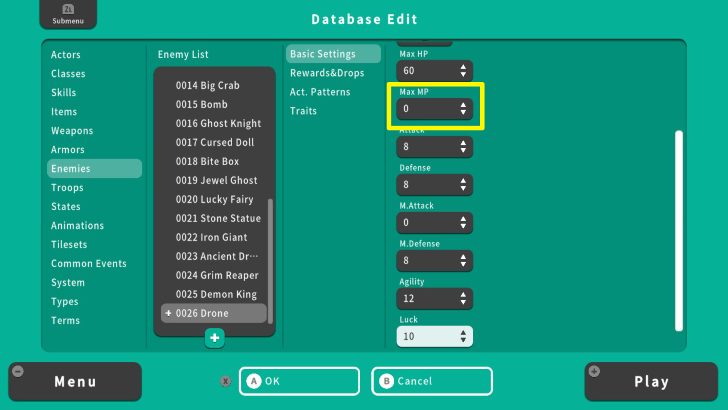728x410 pixels.
Task: Click the M.Defense value field
Action: (435, 261)
